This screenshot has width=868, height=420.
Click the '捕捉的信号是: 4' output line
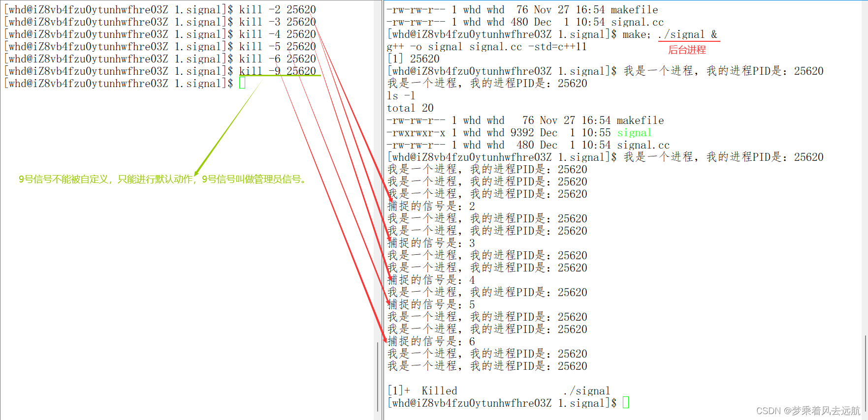(x=431, y=280)
